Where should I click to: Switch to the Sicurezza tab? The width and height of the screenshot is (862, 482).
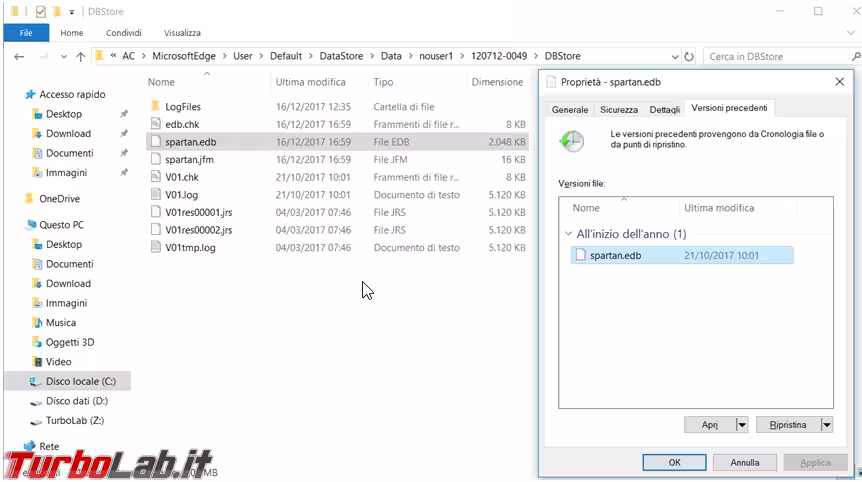click(618, 109)
